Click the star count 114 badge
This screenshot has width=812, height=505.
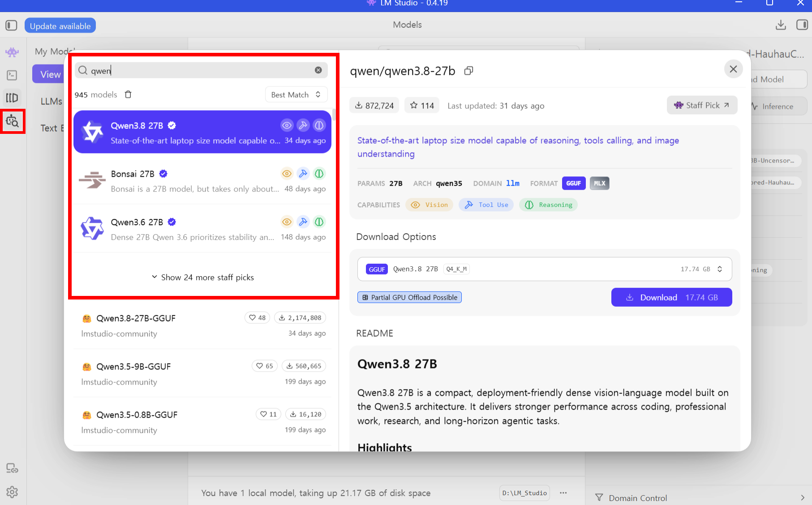[x=422, y=106]
